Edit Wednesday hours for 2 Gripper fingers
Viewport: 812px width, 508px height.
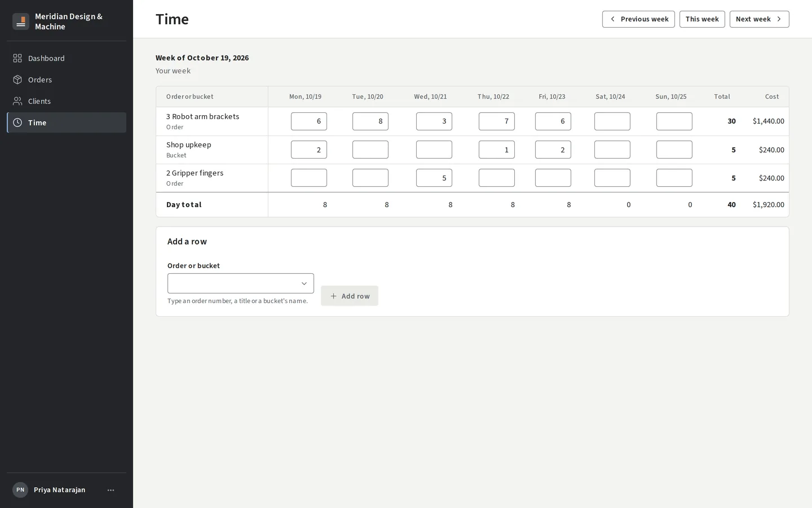pyautogui.click(x=434, y=178)
